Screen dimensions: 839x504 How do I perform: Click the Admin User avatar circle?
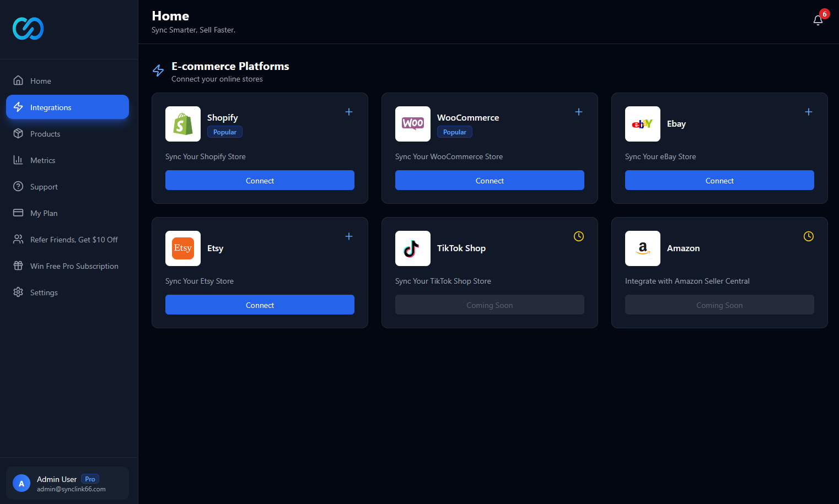pyautogui.click(x=21, y=483)
